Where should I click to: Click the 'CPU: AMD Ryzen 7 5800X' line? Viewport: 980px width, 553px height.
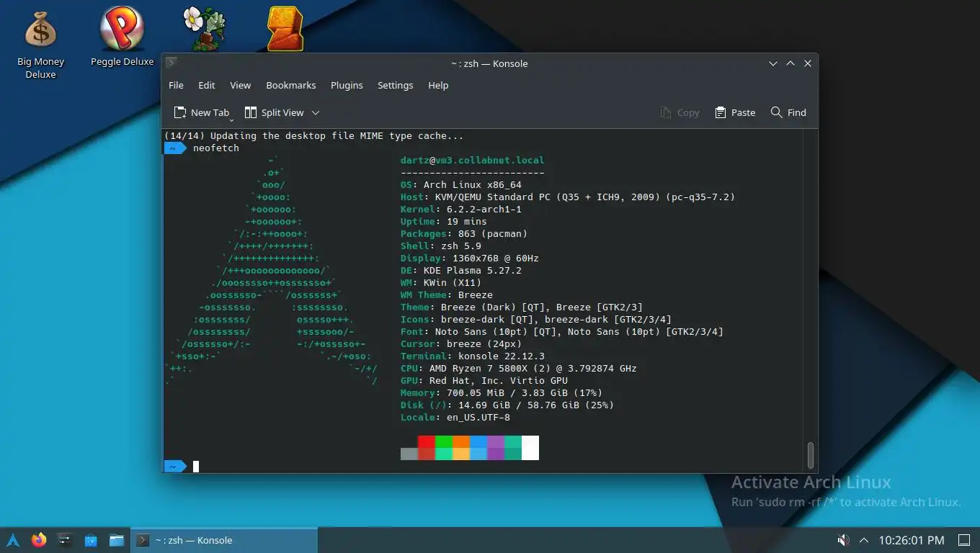(519, 368)
